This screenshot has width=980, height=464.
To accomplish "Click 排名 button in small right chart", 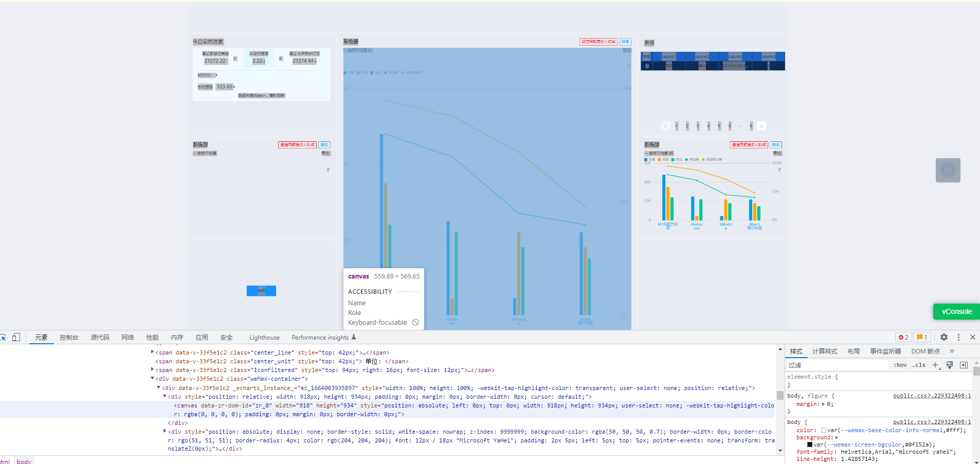I will pos(776,145).
